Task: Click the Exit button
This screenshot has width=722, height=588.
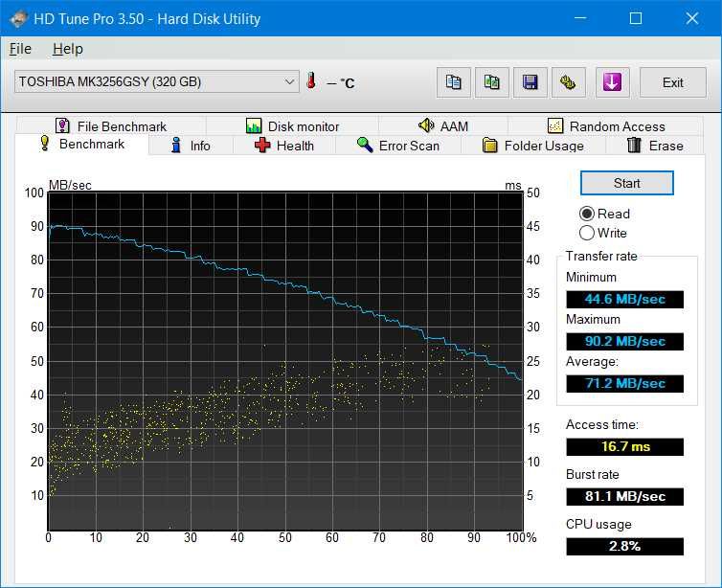Action: click(672, 82)
